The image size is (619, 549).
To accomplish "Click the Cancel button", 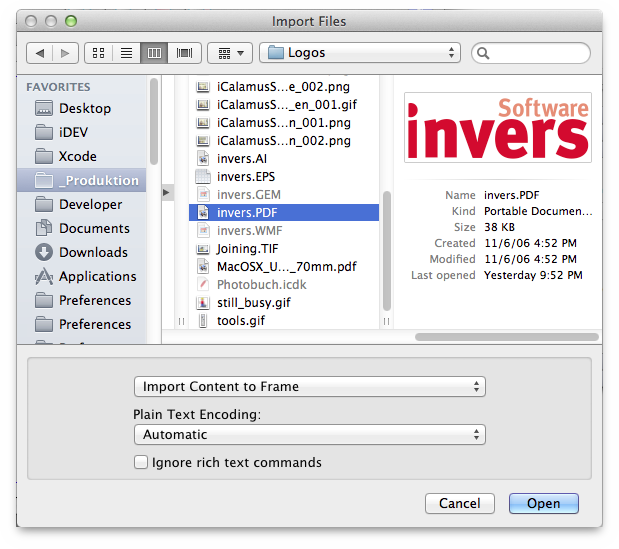I will (x=459, y=503).
